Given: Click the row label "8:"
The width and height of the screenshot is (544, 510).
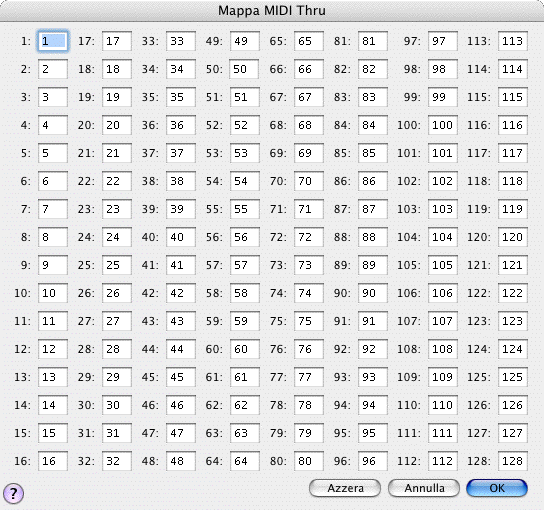Looking at the screenshot, I should (x=25, y=237).
